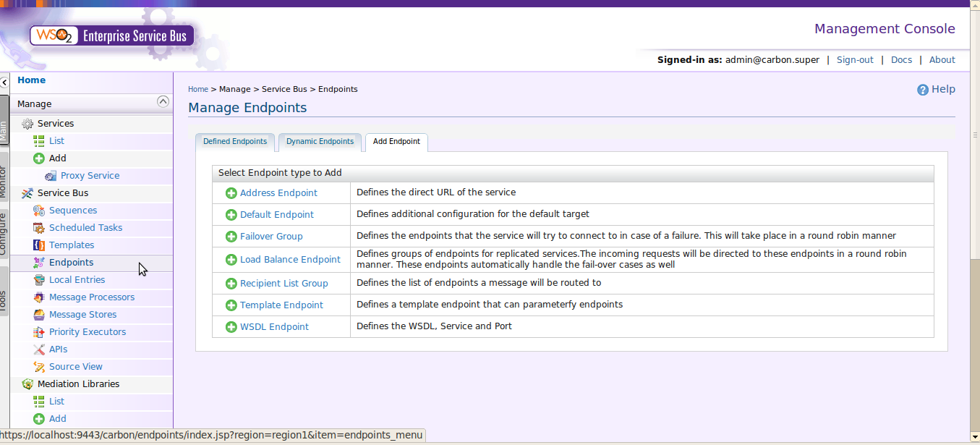Screen dimensions: 980x445
Task: Click the Message Stores icon
Action: 38,314
